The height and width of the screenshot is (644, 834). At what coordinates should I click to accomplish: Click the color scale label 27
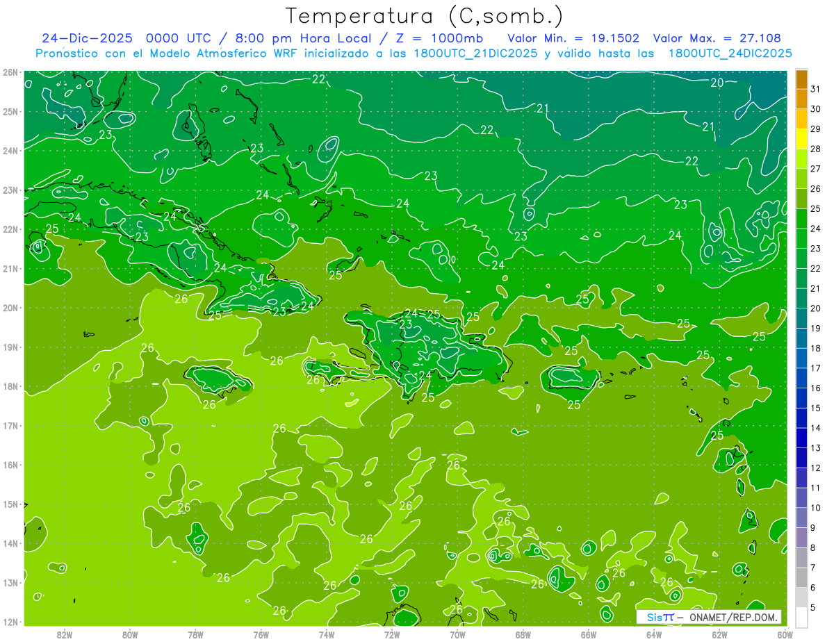tap(815, 169)
